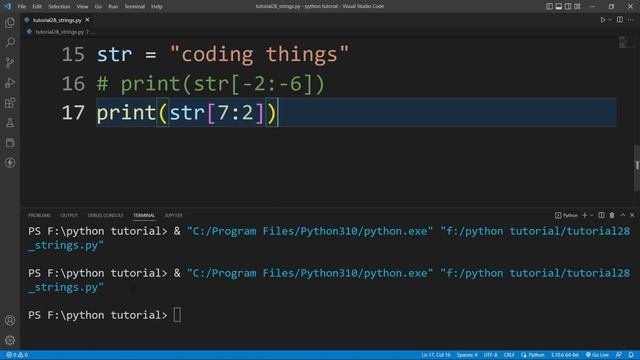Open the launch profile dropdown beside plus
This screenshot has height=360, width=640.
pos(591,215)
